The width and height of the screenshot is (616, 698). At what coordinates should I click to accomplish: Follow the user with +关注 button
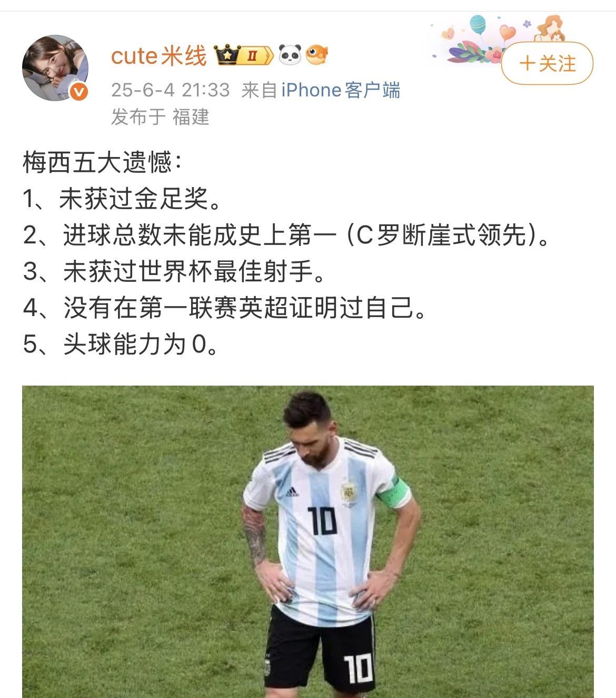(548, 64)
